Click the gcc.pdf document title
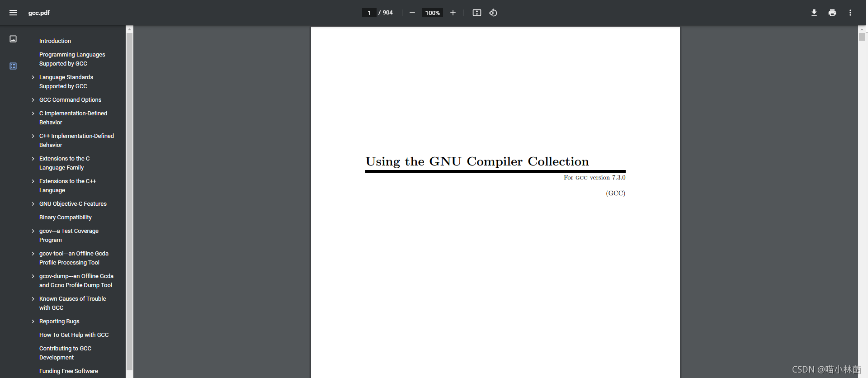 [39, 13]
